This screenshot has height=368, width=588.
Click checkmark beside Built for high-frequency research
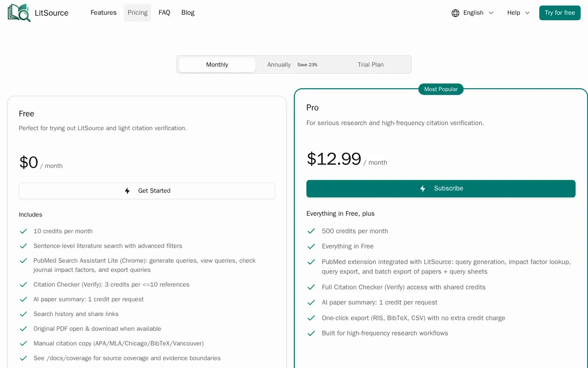coord(311,333)
